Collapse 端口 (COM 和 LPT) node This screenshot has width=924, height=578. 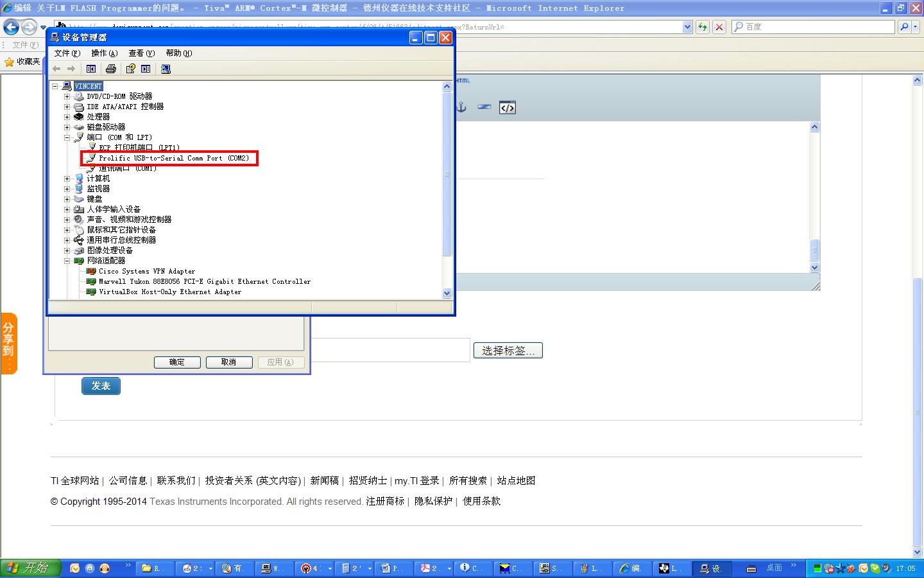coord(67,137)
